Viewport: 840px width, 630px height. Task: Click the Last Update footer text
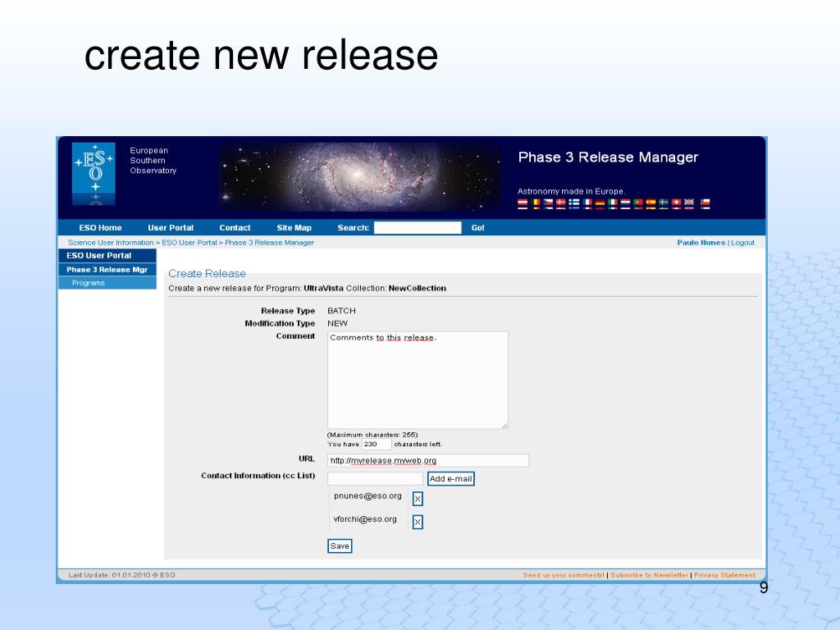121,575
